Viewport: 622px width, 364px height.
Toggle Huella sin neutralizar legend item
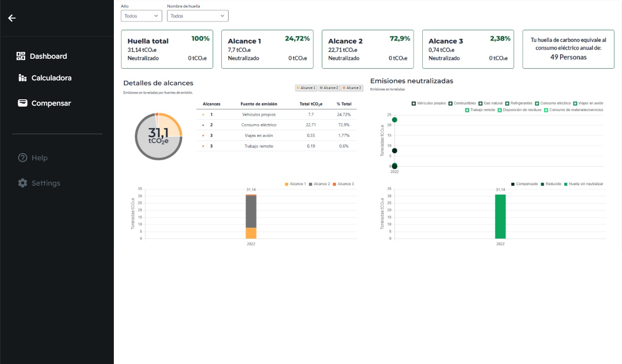583,184
